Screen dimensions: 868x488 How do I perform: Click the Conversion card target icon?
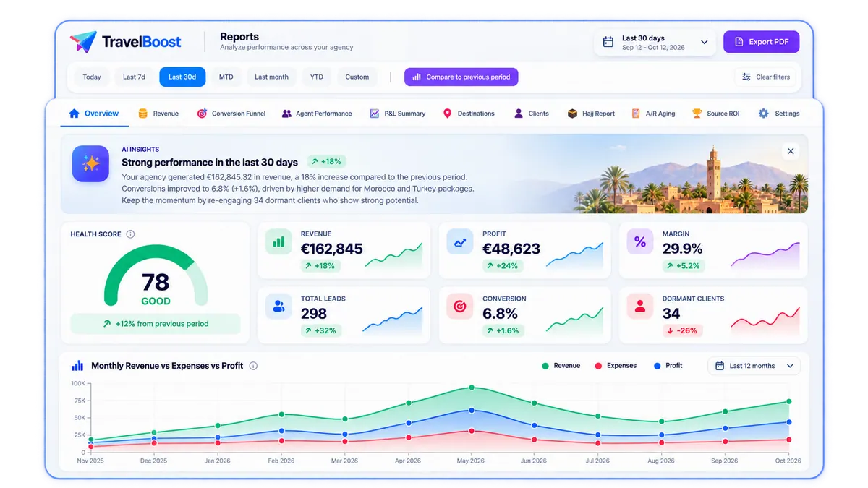point(459,307)
